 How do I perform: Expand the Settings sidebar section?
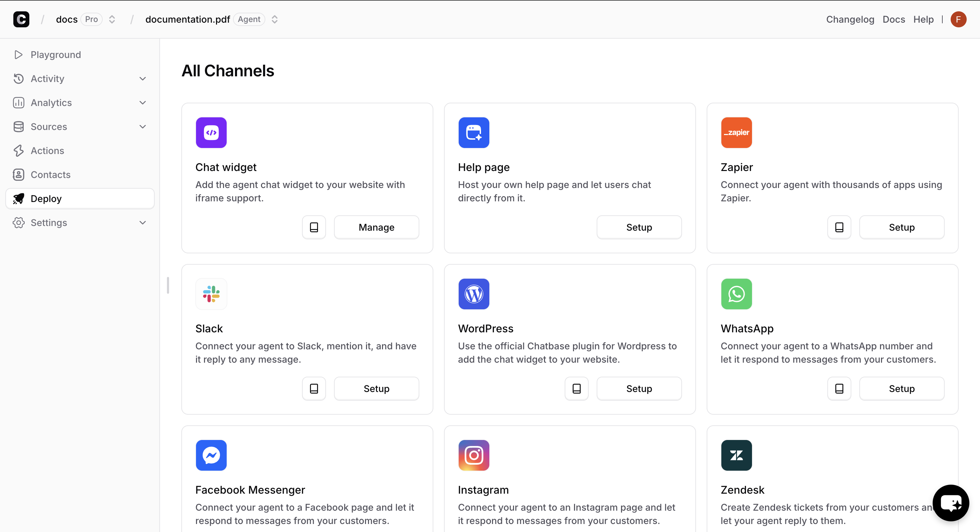(x=143, y=223)
